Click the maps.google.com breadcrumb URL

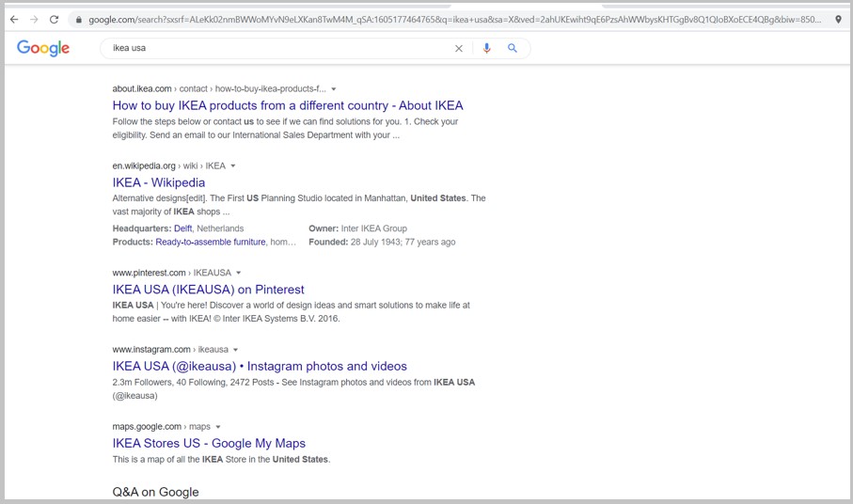(x=161, y=426)
